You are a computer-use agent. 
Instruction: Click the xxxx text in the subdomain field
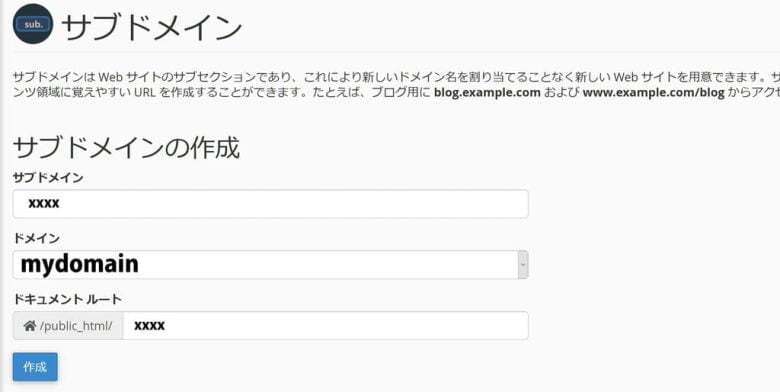(44, 203)
